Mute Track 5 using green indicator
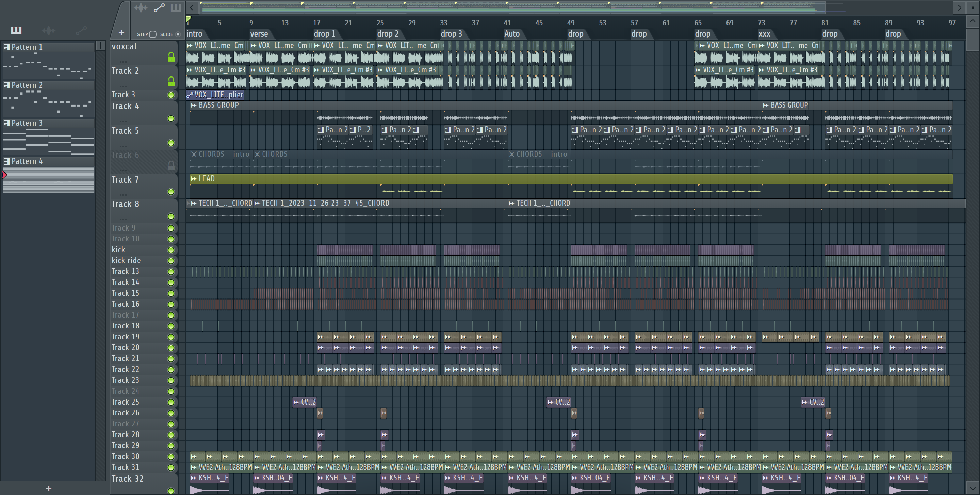This screenshot has width=980, height=495. [171, 143]
